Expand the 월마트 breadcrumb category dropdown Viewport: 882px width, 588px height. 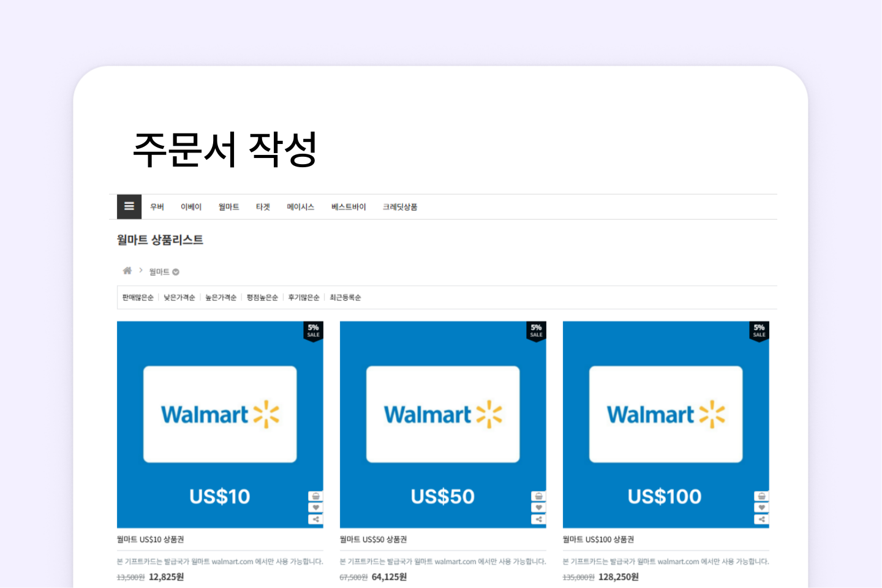(x=176, y=272)
